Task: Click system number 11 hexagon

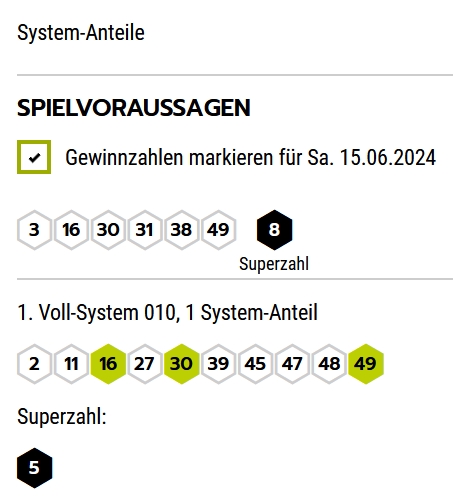Action: click(x=71, y=364)
